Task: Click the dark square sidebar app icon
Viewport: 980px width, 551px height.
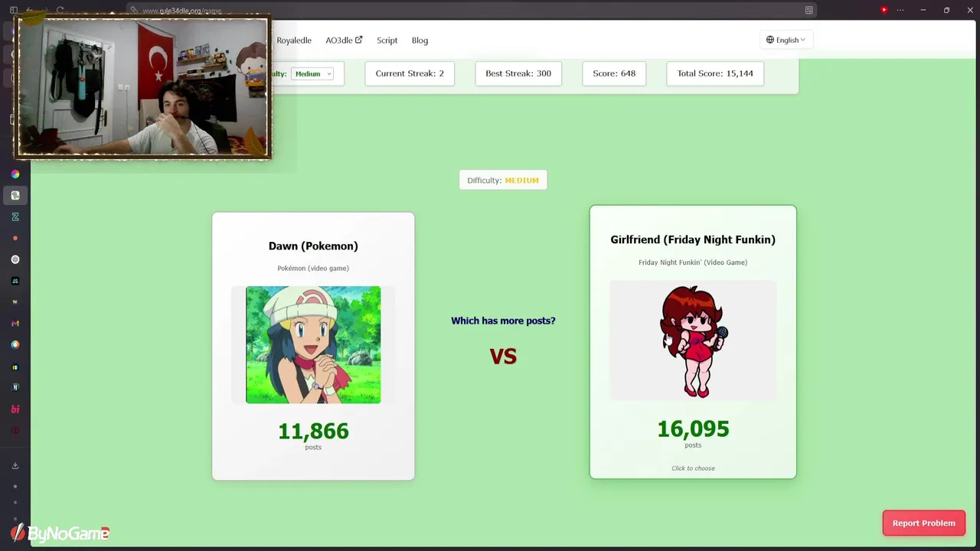Action: tap(15, 281)
